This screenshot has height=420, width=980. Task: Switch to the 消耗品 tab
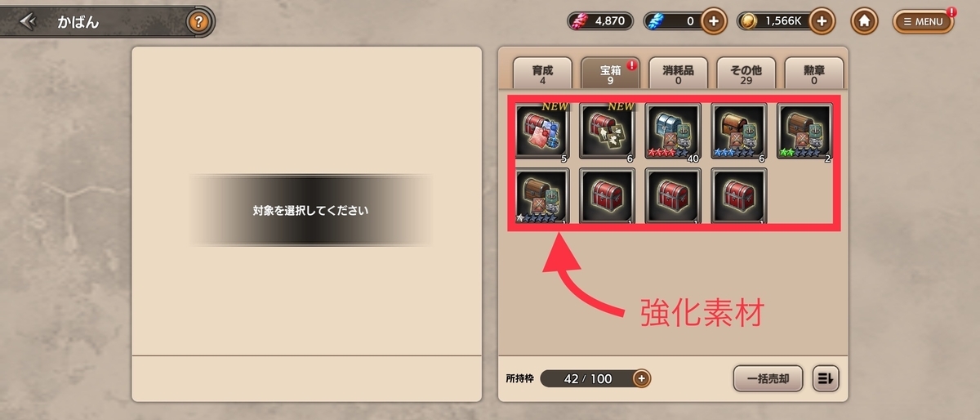678,74
